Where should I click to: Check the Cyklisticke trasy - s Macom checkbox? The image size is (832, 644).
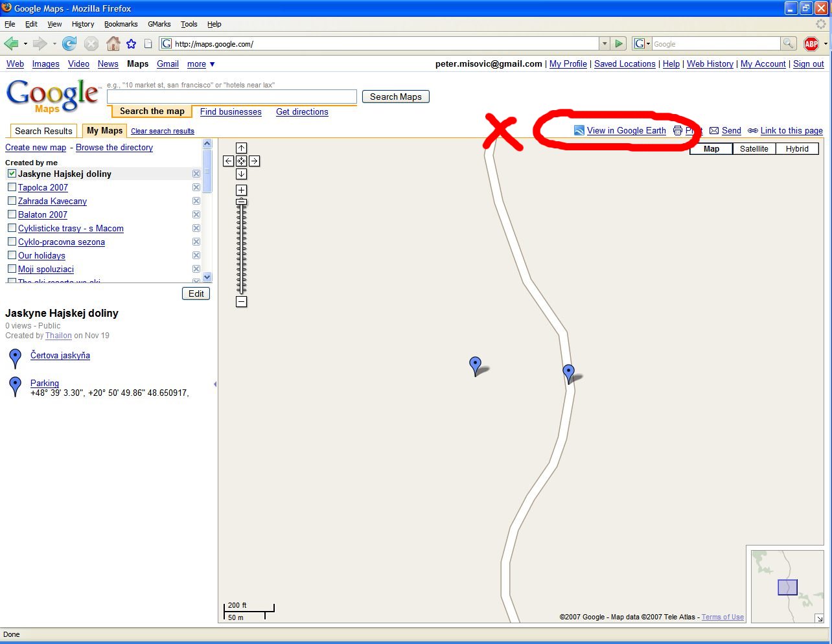[x=12, y=228]
